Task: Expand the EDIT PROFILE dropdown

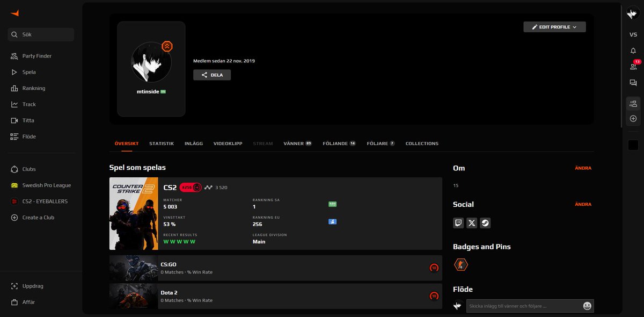Action: pyautogui.click(x=554, y=27)
